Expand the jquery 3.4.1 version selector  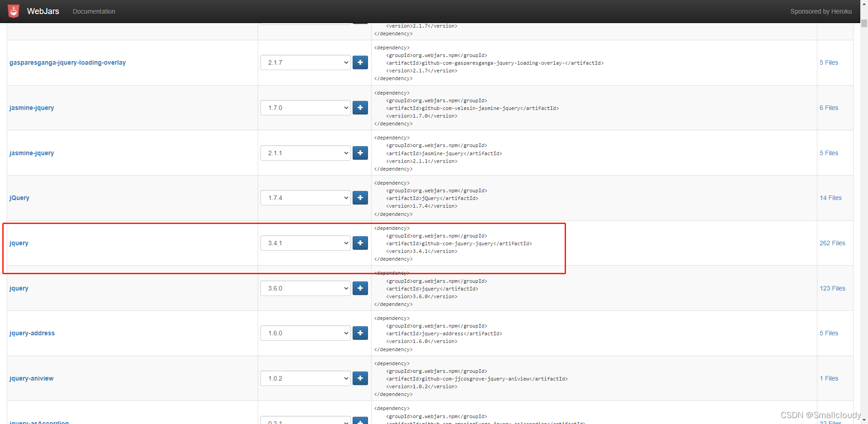pos(306,243)
